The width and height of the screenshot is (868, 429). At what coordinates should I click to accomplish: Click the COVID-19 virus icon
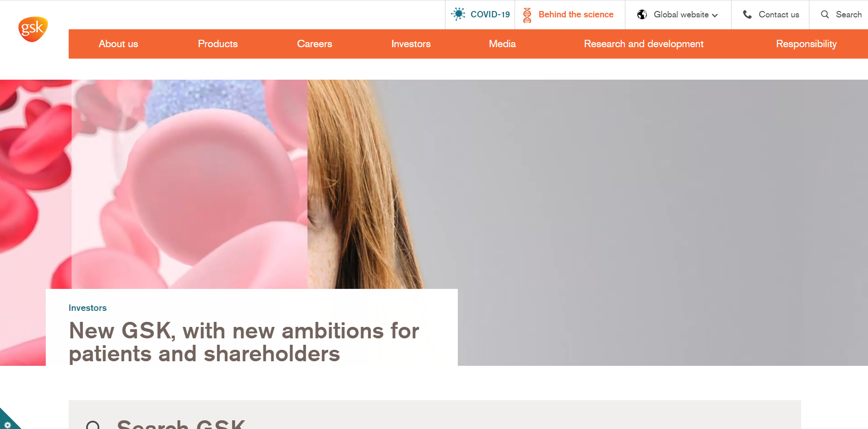click(x=458, y=14)
